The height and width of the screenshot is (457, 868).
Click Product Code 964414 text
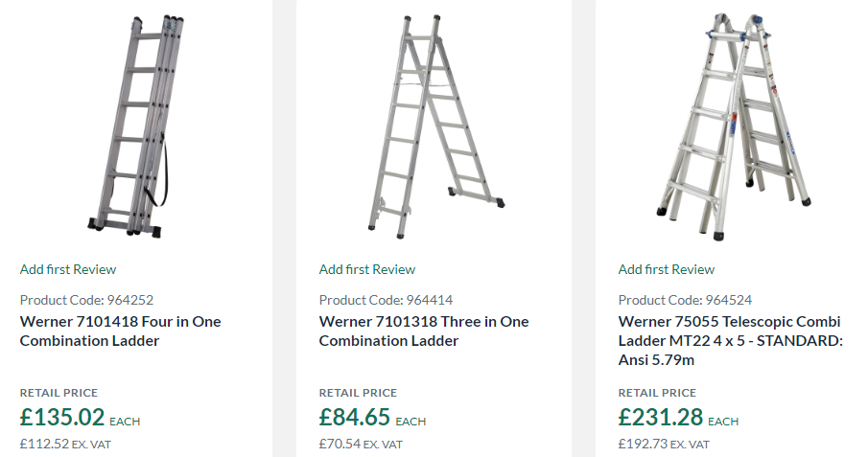[x=386, y=300]
